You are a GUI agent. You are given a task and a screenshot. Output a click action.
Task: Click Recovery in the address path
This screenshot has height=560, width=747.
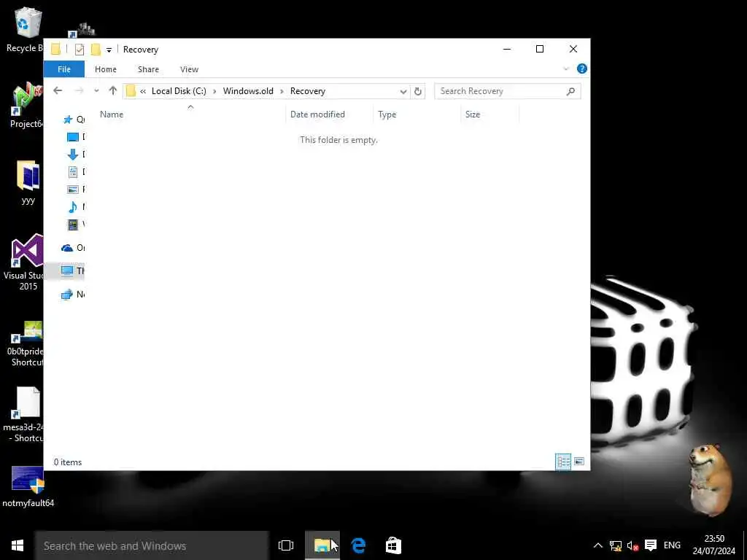[308, 91]
